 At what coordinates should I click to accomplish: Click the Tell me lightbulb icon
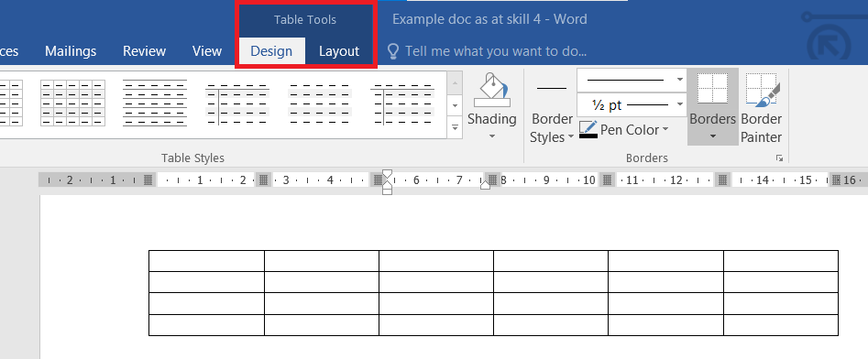click(393, 51)
